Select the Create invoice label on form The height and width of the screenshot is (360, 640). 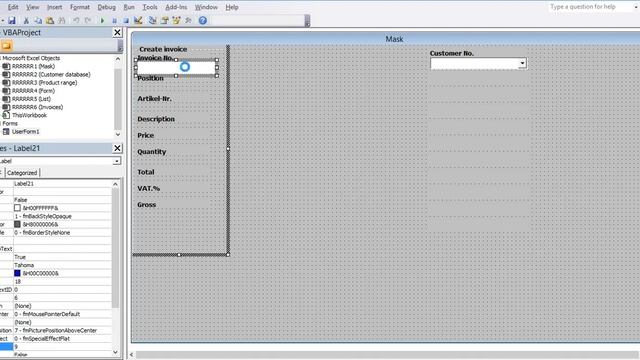pyautogui.click(x=163, y=49)
